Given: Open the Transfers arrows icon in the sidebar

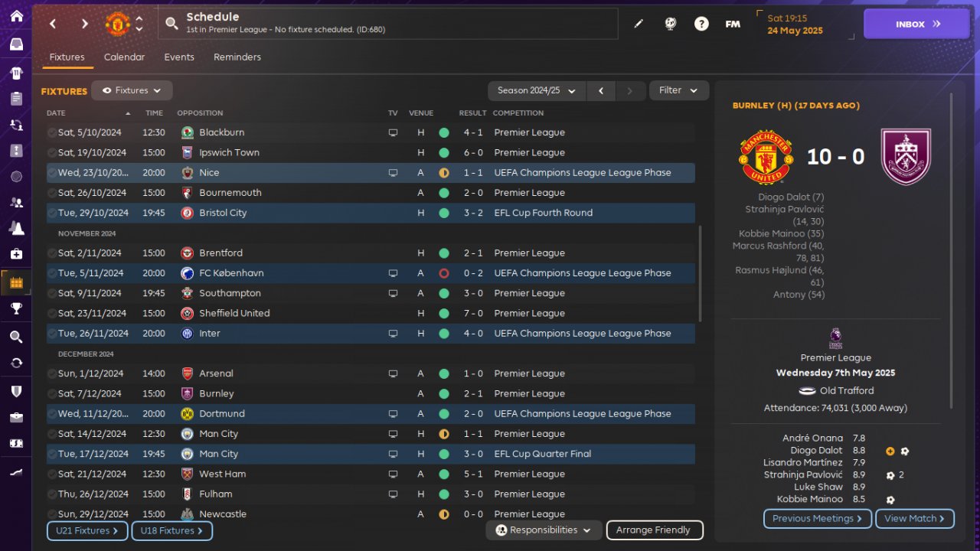Looking at the screenshot, I should pos(16,363).
